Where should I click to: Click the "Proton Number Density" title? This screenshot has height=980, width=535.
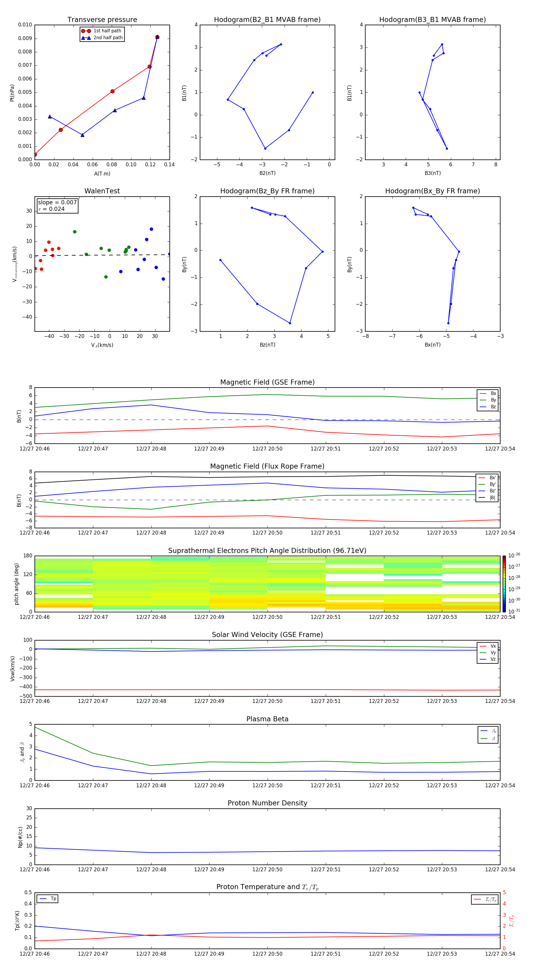coord(267,803)
